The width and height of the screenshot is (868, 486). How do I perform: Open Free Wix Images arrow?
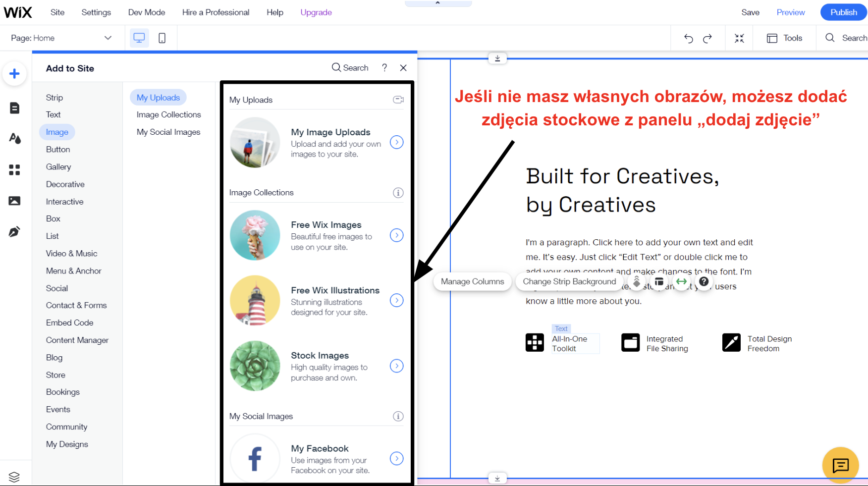point(397,235)
